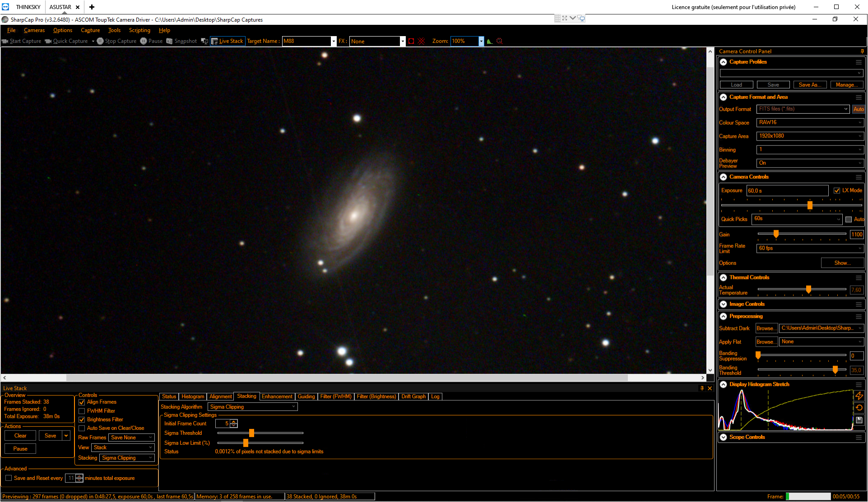868x502 pixels.
Task: Click the Pause icon in the toolbar
Action: click(x=144, y=41)
